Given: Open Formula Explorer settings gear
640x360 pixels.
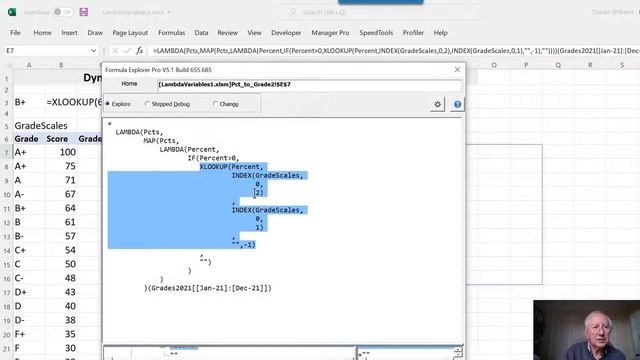Looking at the screenshot, I should pyautogui.click(x=437, y=104).
